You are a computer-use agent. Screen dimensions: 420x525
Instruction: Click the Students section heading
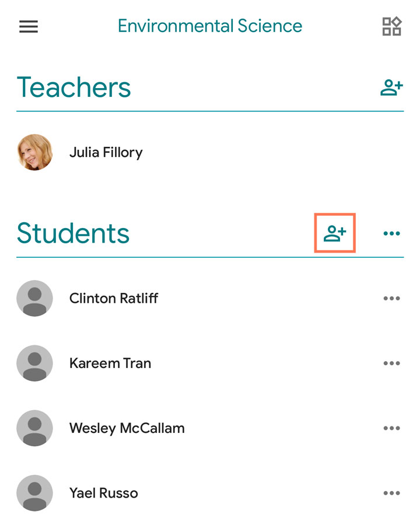coord(73,233)
